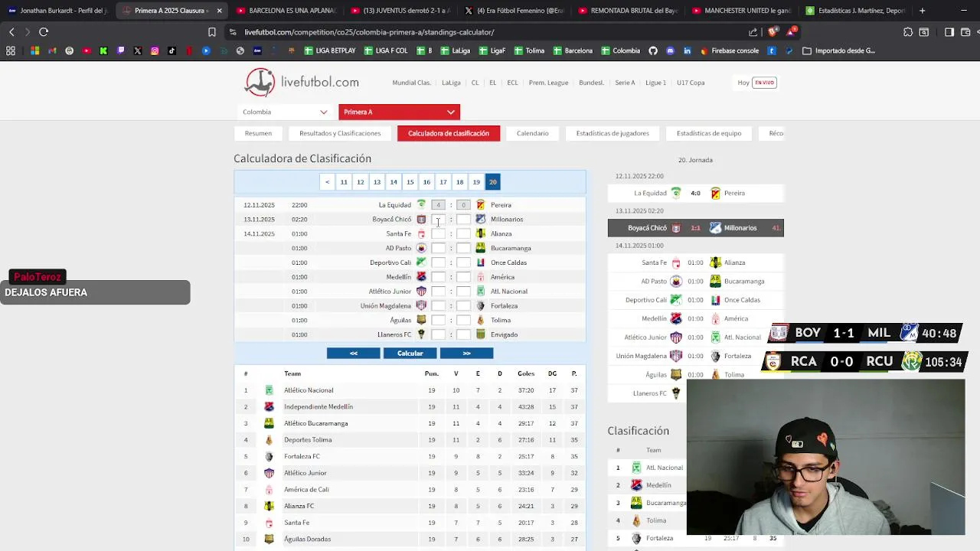Open the Colombia country dropdown
This screenshot has height=551, width=980.
coord(285,112)
